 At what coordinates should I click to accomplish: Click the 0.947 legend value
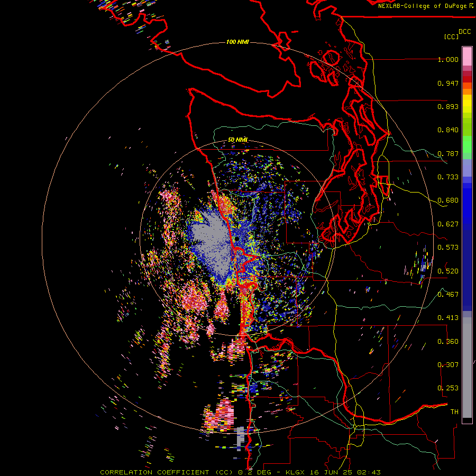tap(448, 83)
